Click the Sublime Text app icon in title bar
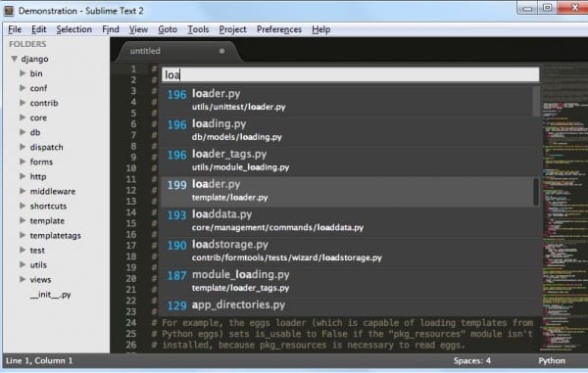Image resolution: width=588 pixels, height=373 pixels. tap(8, 11)
